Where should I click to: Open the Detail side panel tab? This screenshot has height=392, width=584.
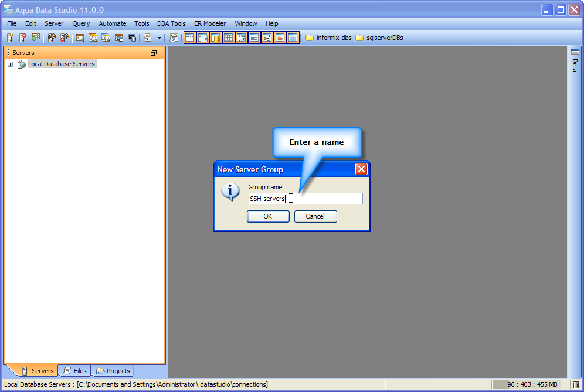(575, 62)
